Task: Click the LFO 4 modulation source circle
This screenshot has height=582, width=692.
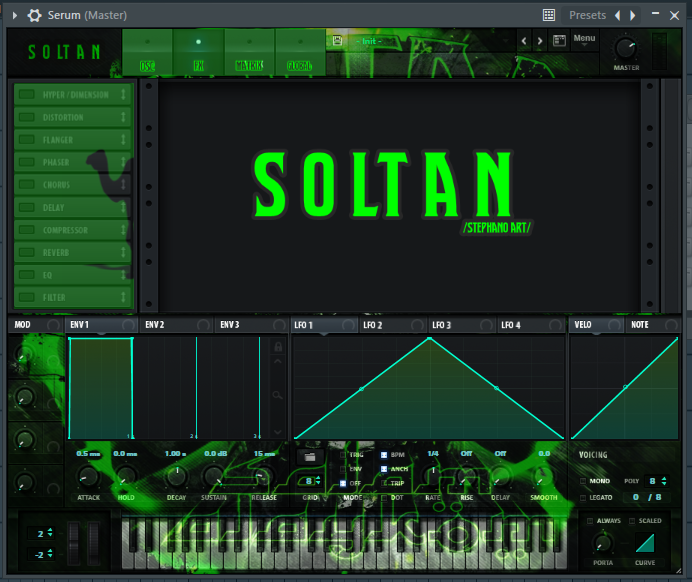Action: (555, 325)
